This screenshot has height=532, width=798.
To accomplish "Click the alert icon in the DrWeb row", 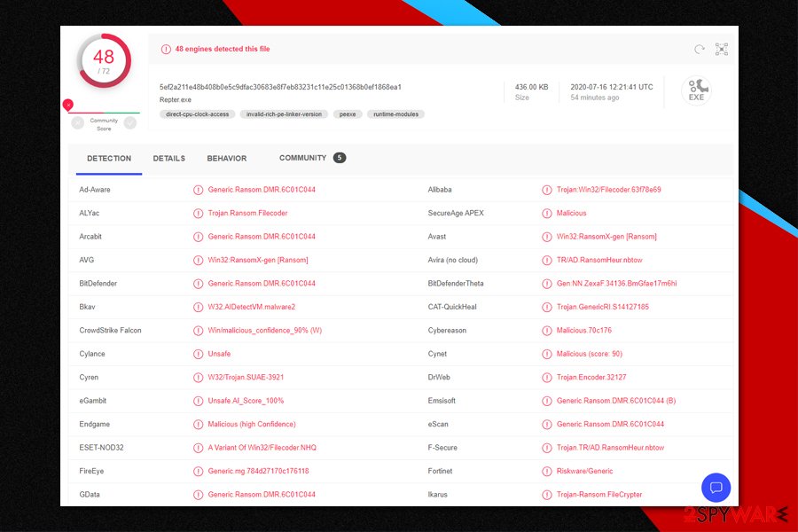I will tap(546, 378).
